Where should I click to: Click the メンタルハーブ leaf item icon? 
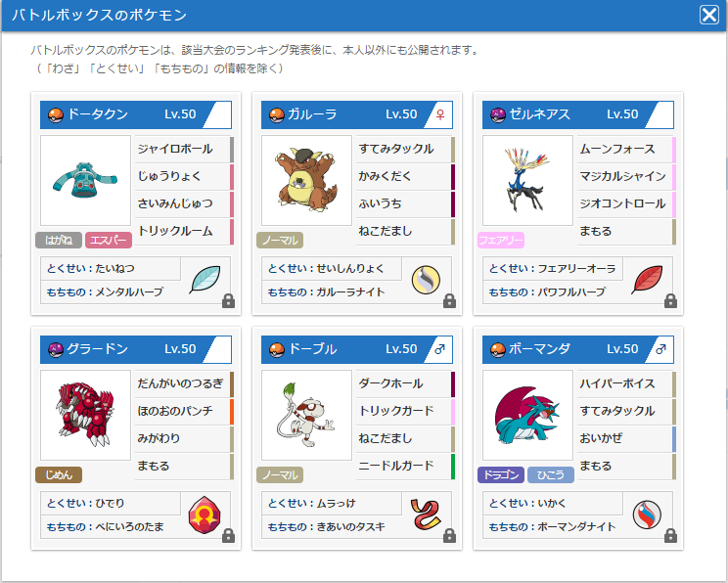[x=205, y=280]
